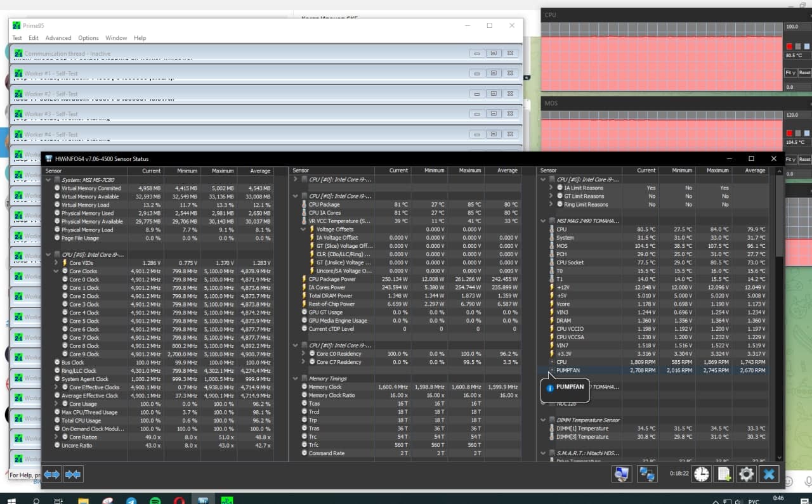Expand the Core Effective Clocks row
Screen dimensions: 812x504
[56, 387]
